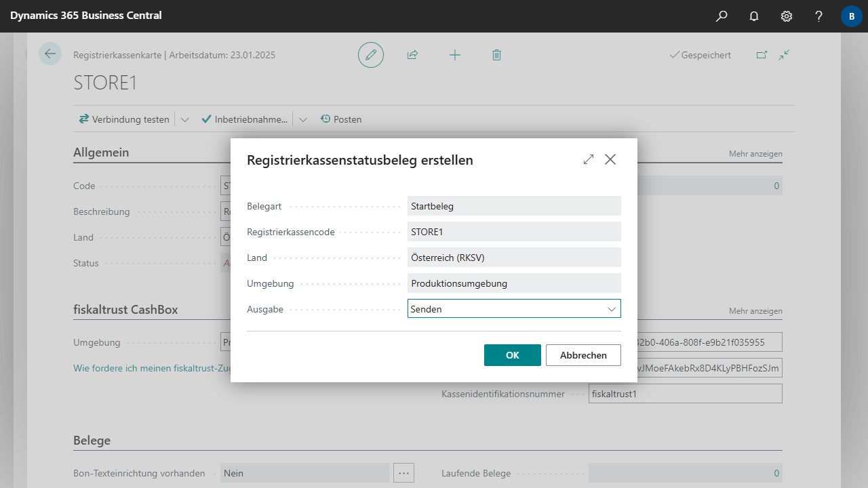Click Dynamics 365 Business Central title

[x=86, y=15]
